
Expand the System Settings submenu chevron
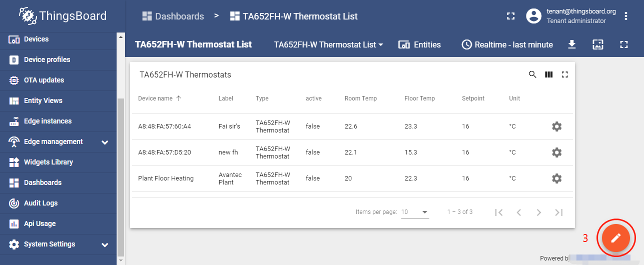click(x=105, y=245)
